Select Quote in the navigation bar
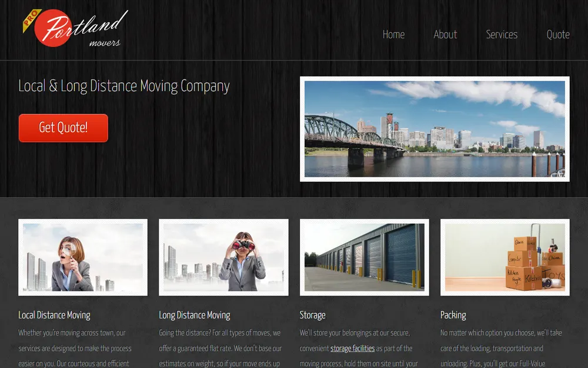The height and width of the screenshot is (368, 588). 557,35
